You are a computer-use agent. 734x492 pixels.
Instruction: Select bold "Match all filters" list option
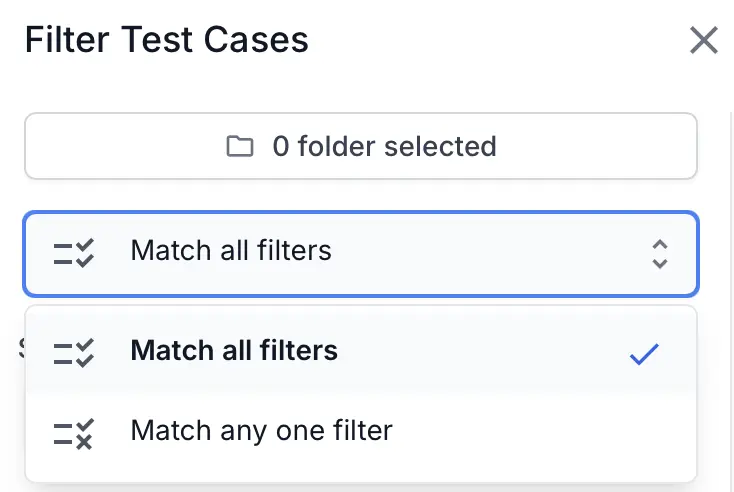click(x=234, y=351)
